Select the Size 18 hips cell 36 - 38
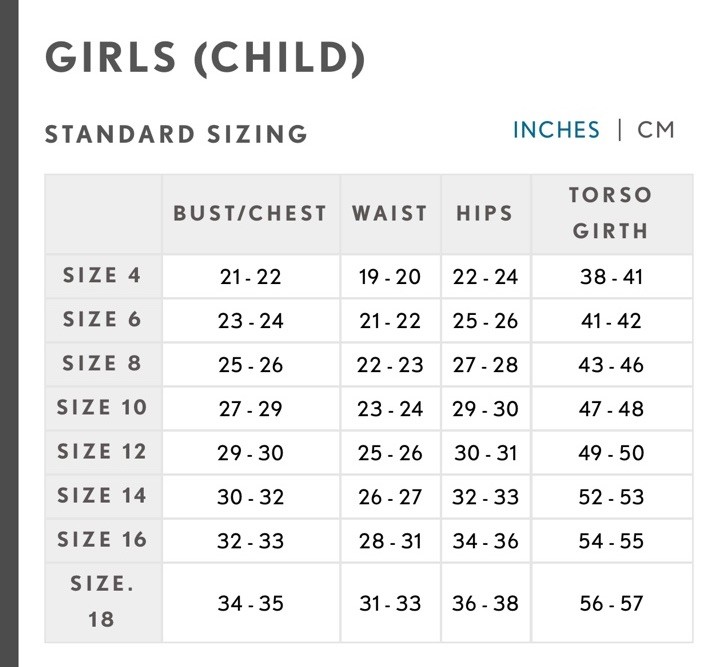 485,603
